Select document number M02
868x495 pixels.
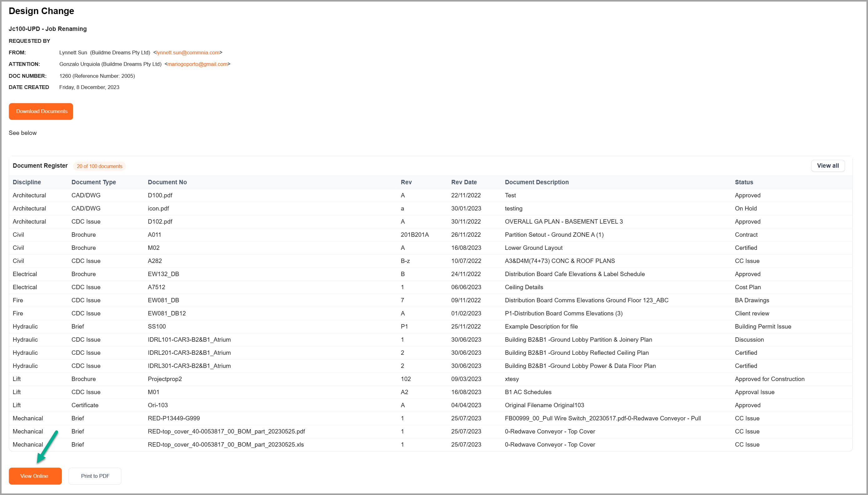[153, 248]
